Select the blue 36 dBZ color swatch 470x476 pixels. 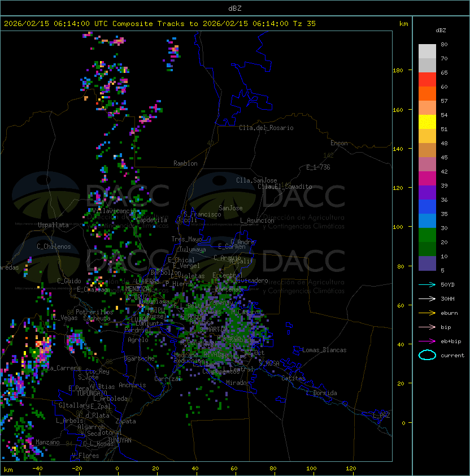[427, 207]
